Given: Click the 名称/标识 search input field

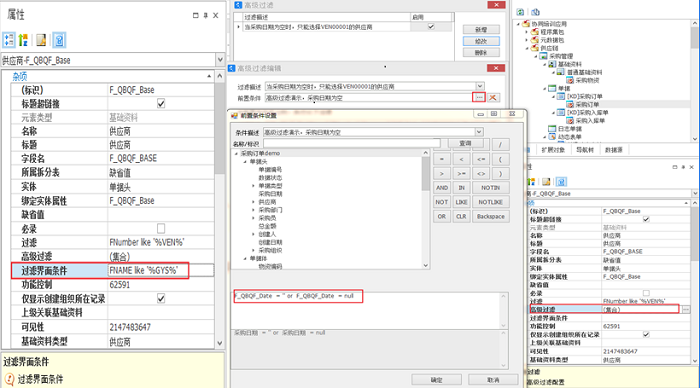Looking at the screenshot, I should (x=351, y=143).
